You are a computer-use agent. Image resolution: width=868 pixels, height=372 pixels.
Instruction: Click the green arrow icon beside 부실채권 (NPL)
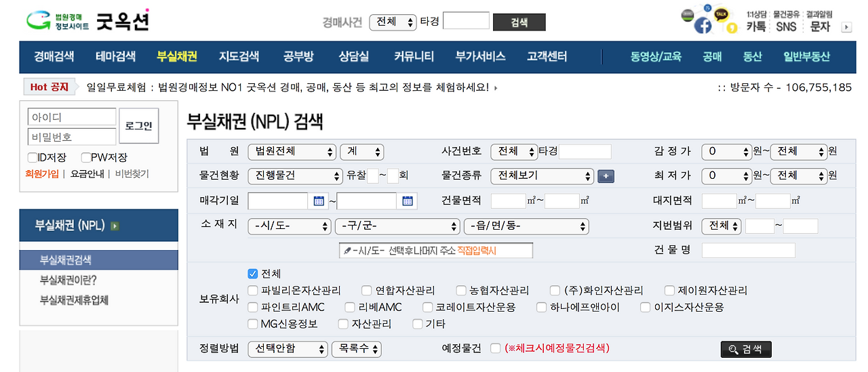click(x=115, y=226)
